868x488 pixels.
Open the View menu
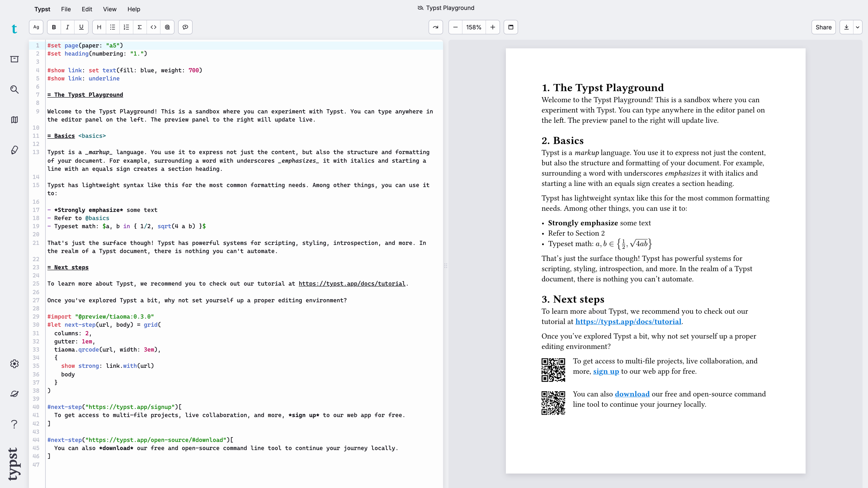click(109, 9)
